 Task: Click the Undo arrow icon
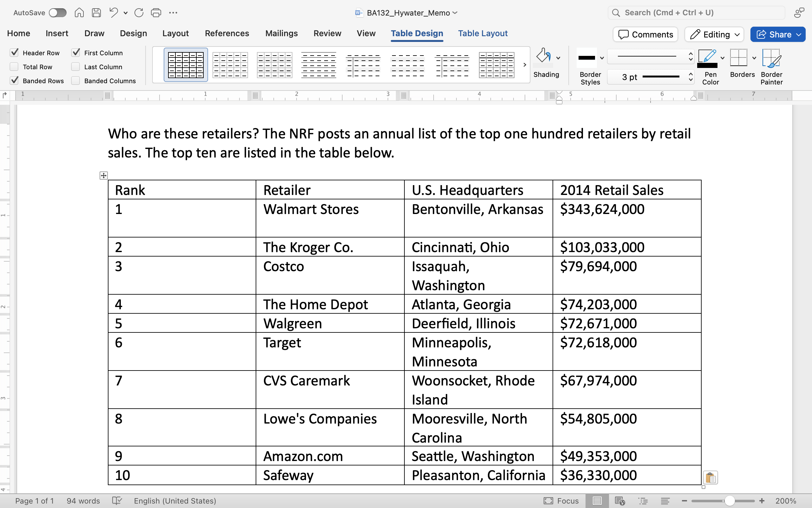point(114,13)
